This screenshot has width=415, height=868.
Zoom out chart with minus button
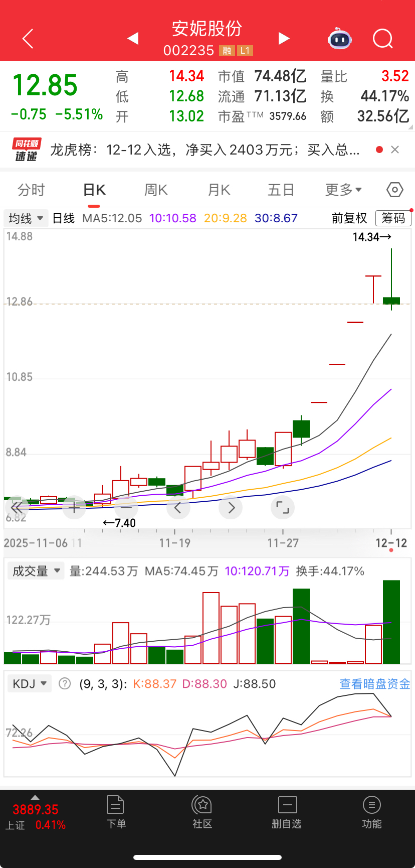pyautogui.click(x=126, y=508)
